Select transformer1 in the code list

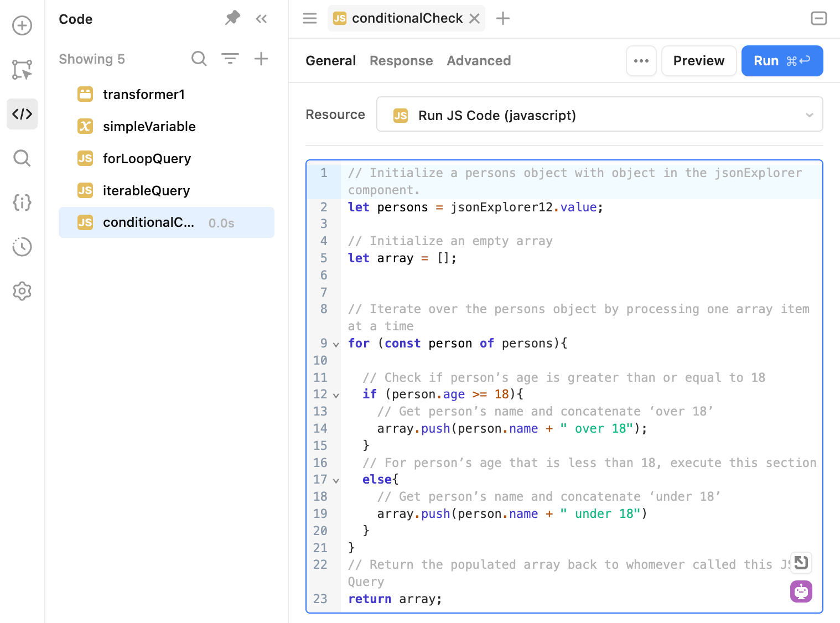coord(167,94)
